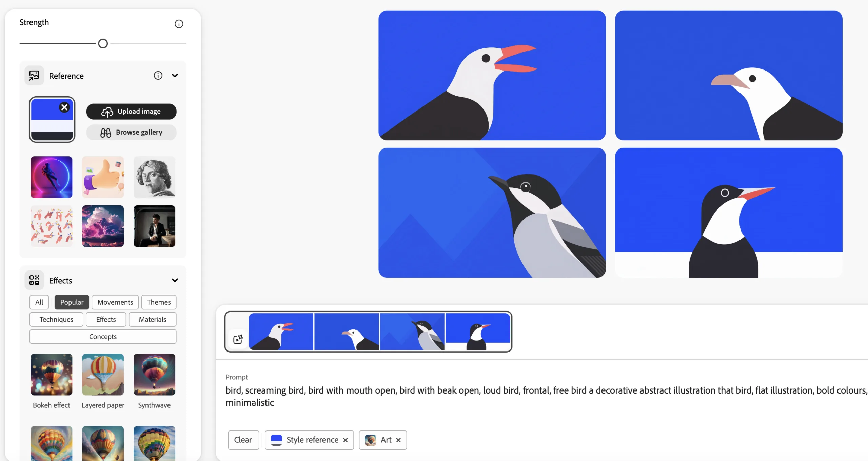Click the Layered paper effect icon
Screen dimensions: 868x461
coord(103,374)
